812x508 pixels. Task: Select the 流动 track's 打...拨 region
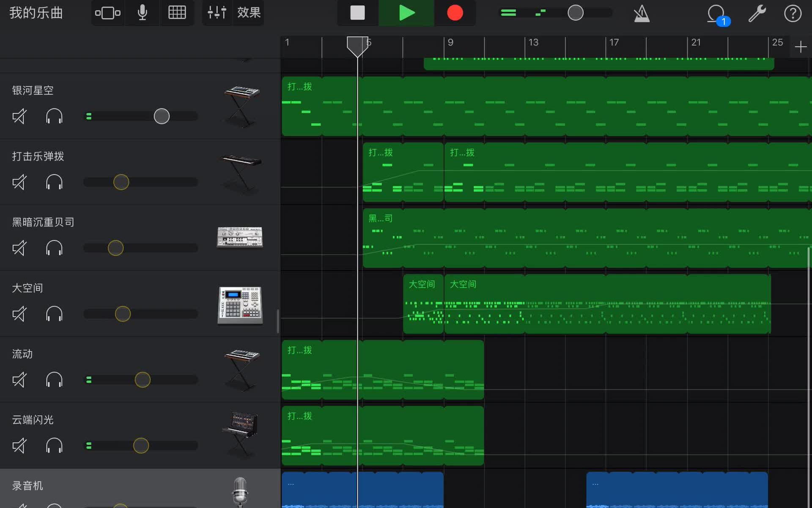pyautogui.click(x=383, y=370)
